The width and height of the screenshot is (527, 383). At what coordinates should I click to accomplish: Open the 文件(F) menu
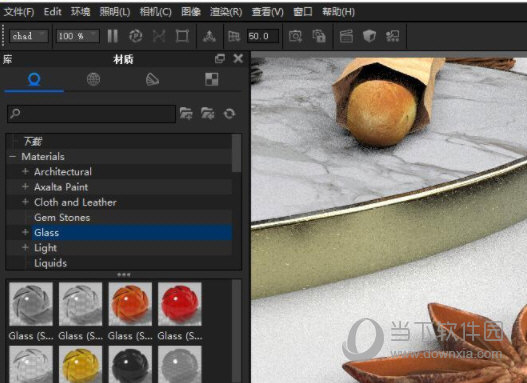[x=19, y=12]
